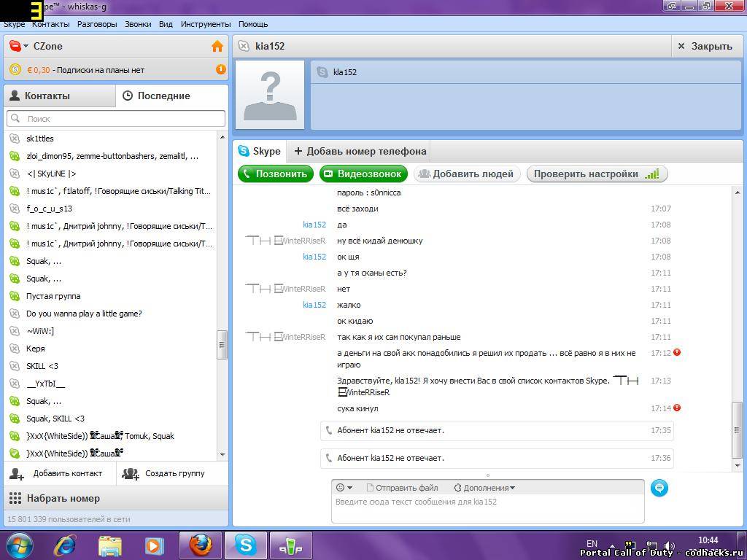This screenshot has height=560, width=747.
Task: Click the chat history scrollbar down arrow
Action: tap(738, 465)
